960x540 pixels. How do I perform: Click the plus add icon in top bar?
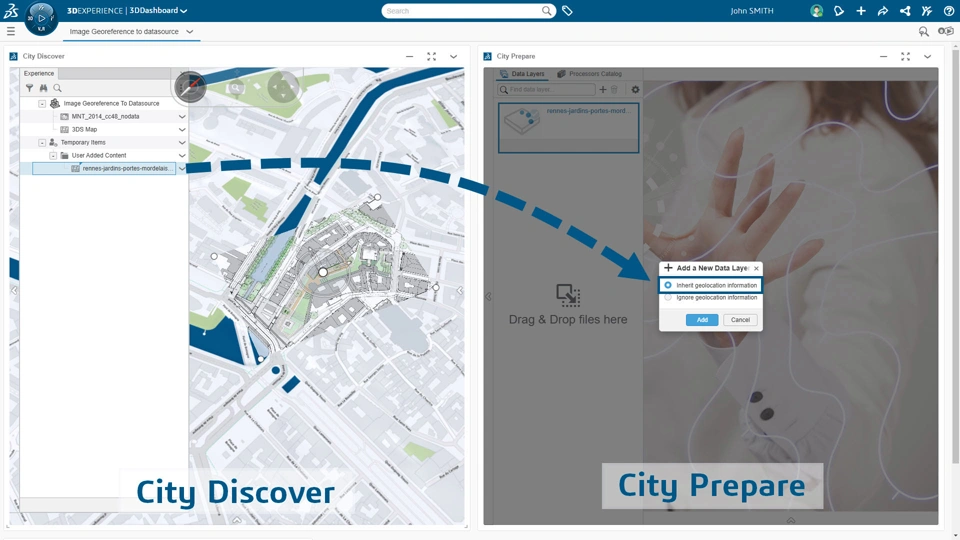861,11
